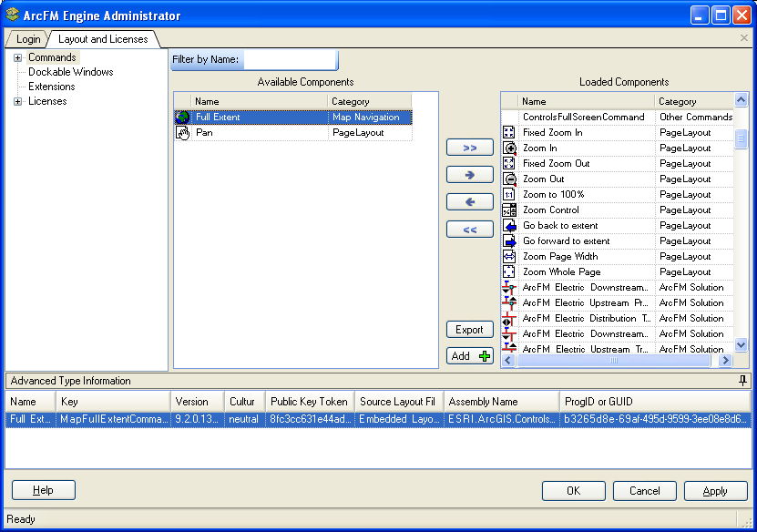Sort Loaded Components by Category column
Image resolution: width=757 pixels, height=532 pixels.
tap(694, 101)
